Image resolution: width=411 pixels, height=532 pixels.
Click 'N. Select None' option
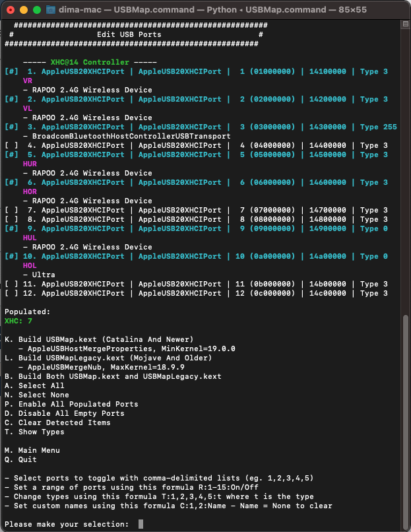(x=37, y=395)
